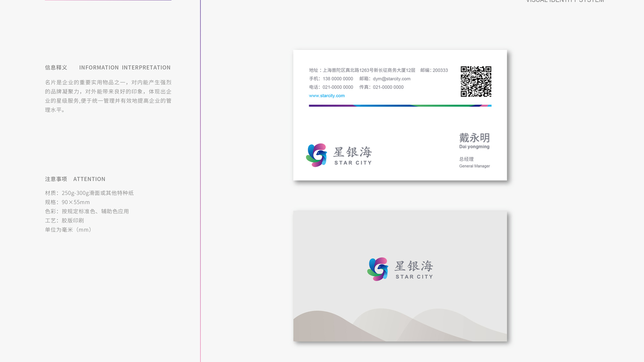Select the line 单位为毫米（mm）

[69, 230]
